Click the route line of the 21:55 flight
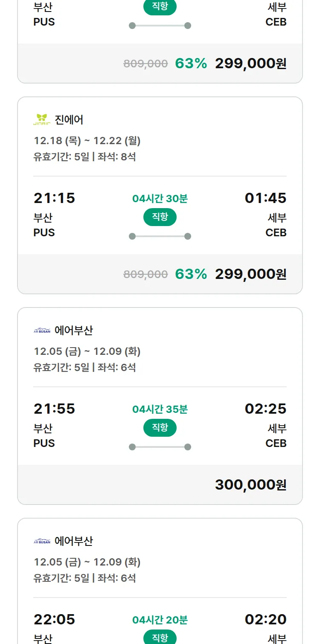 pyautogui.click(x=160, y=447)
